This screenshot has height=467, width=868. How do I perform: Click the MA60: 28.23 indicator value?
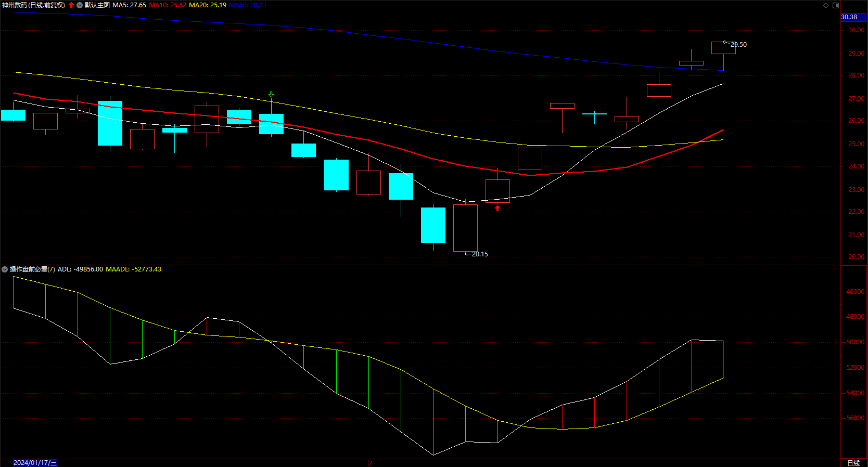(248, 5)
